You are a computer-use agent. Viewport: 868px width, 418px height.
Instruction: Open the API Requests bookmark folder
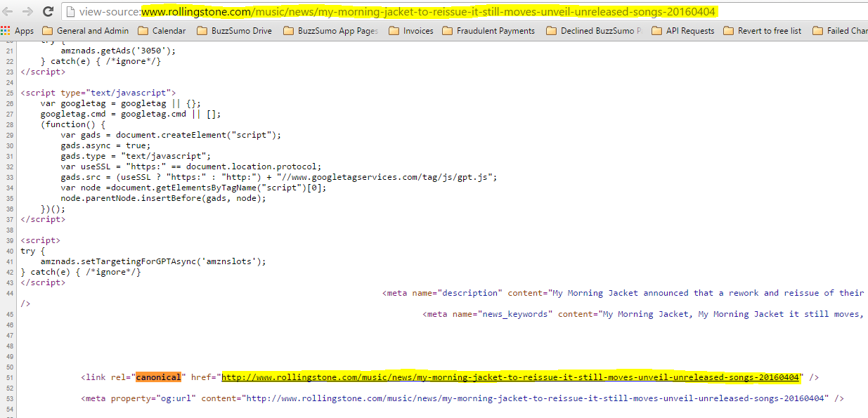683,31
